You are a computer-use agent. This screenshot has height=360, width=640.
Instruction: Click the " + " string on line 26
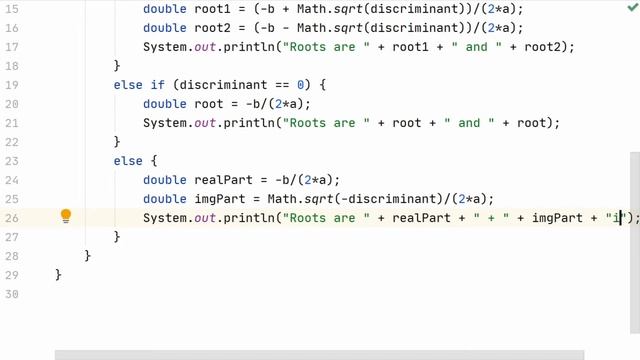coord(491,218)
